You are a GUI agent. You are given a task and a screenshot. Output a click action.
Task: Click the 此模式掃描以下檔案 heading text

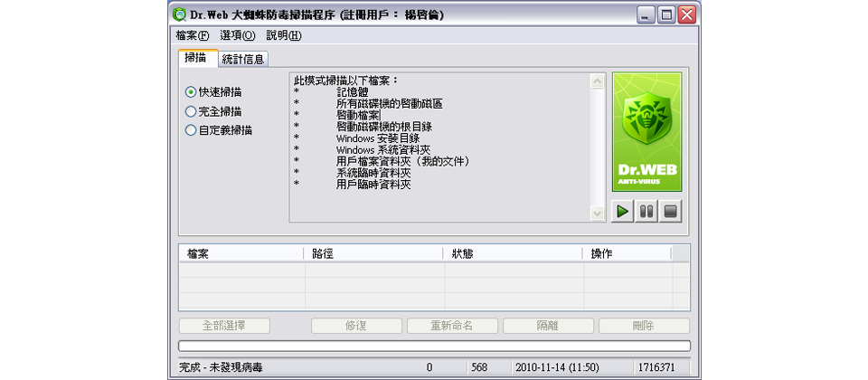[x=346, y=81]
